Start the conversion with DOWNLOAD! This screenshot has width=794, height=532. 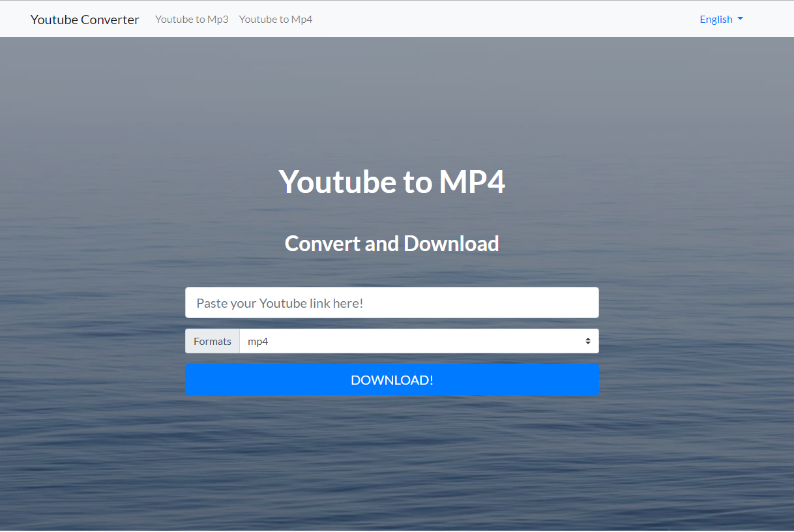[392, 379]
